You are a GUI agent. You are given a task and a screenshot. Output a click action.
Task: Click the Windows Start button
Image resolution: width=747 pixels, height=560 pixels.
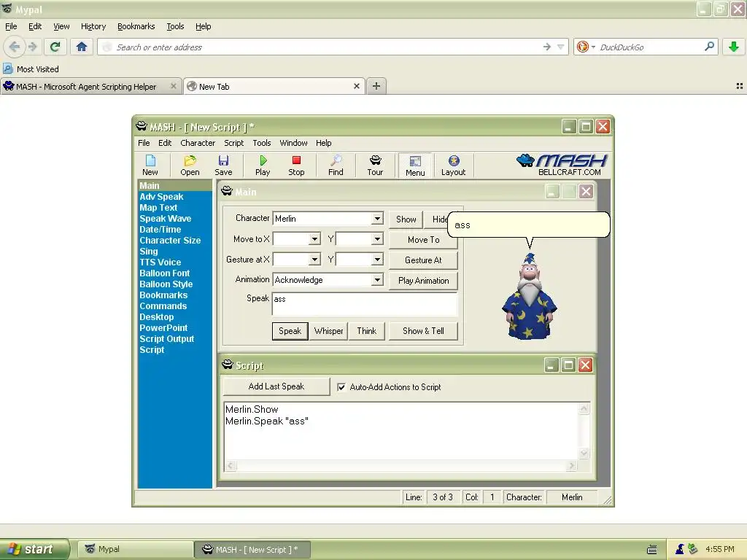pos(34,549)
